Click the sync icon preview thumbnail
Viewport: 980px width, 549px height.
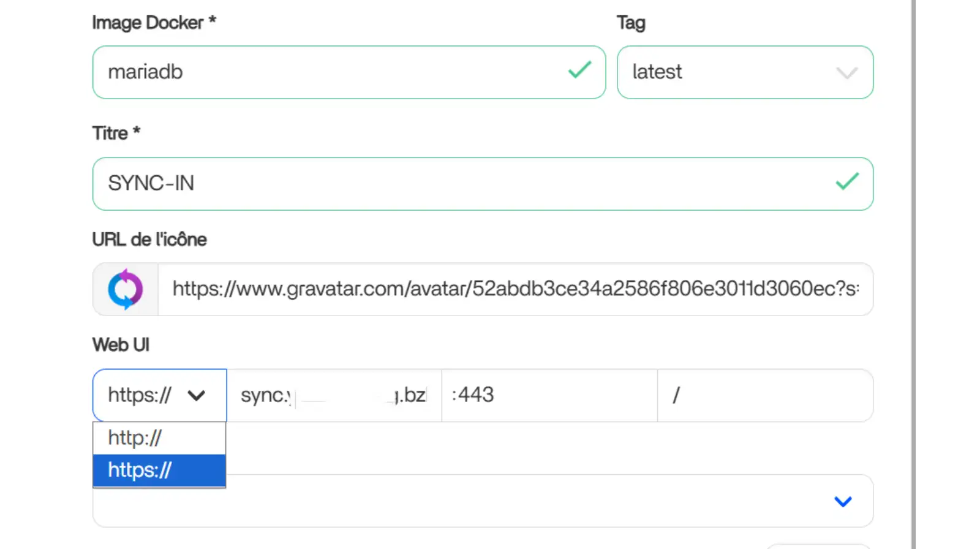point(126,289)
